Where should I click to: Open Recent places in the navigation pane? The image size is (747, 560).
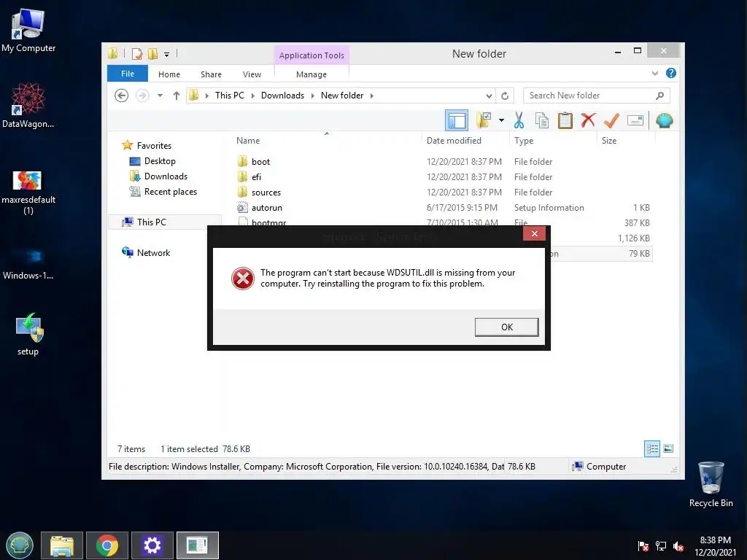pos(170,192)
